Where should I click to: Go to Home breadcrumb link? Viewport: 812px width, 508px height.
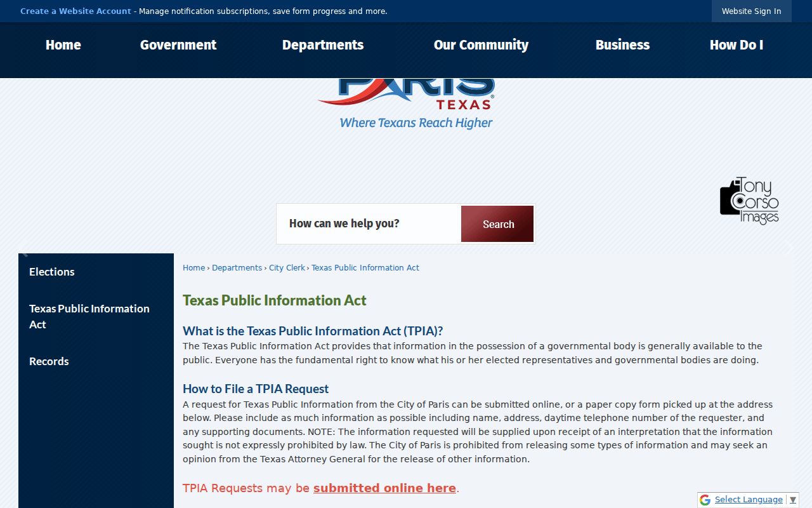click(193, 268)
